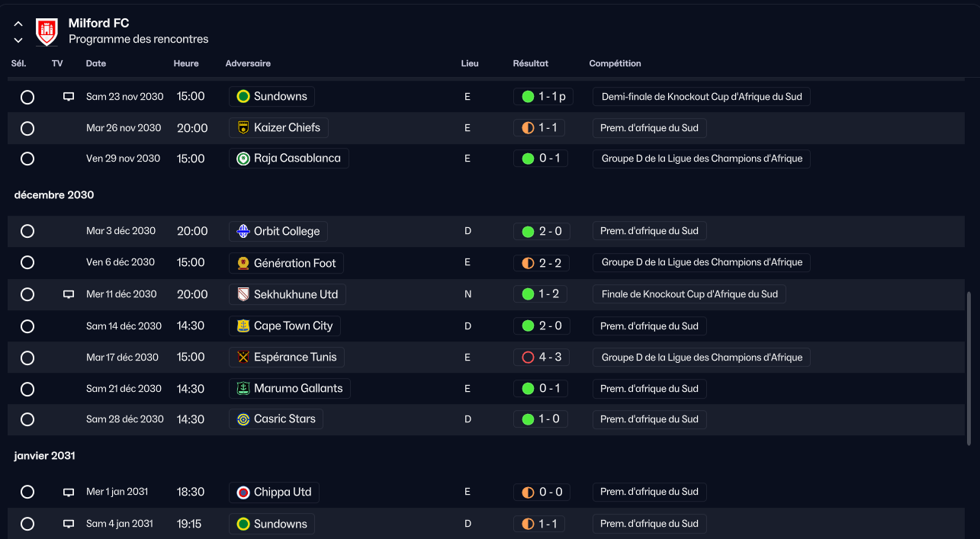The height and width of the screenshot is (539, 980).
Task: Sort by the Compétition column header
Action: click(x=615, y=63)
